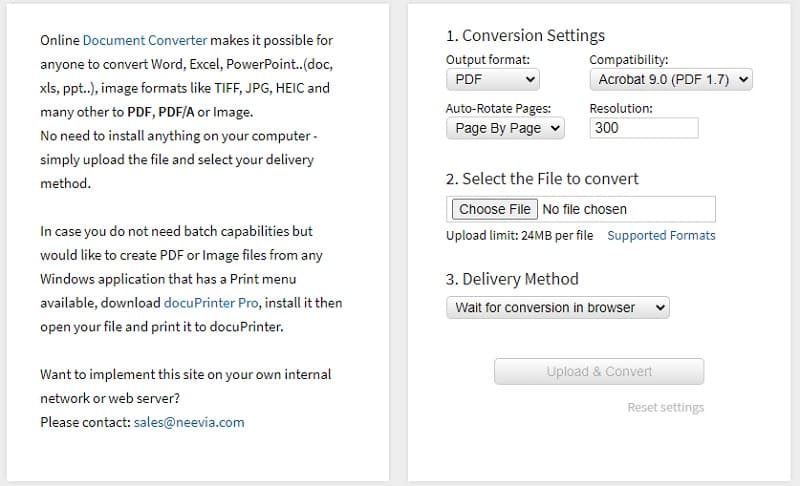Click the Resolution input field
The height and width of the screenshot is (486, 800).
click(x=643, y=128)
